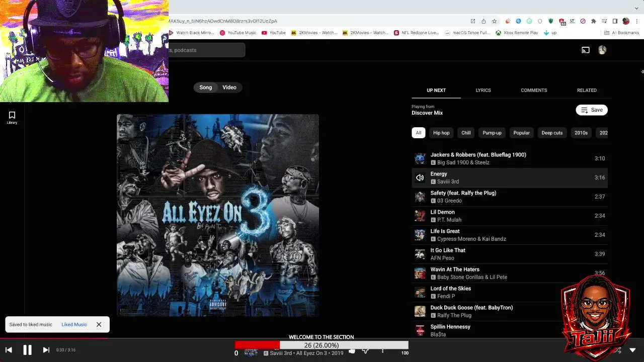
Task: Click the Safety track thumbnail
Action: click(x=420, y=197)
